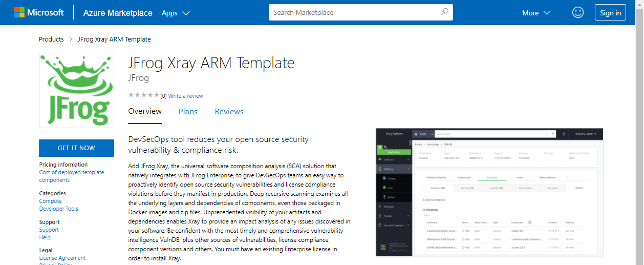Viewport: 644px width, 265px height.
Task: Expand the More menu
Action: coord(536,13)
